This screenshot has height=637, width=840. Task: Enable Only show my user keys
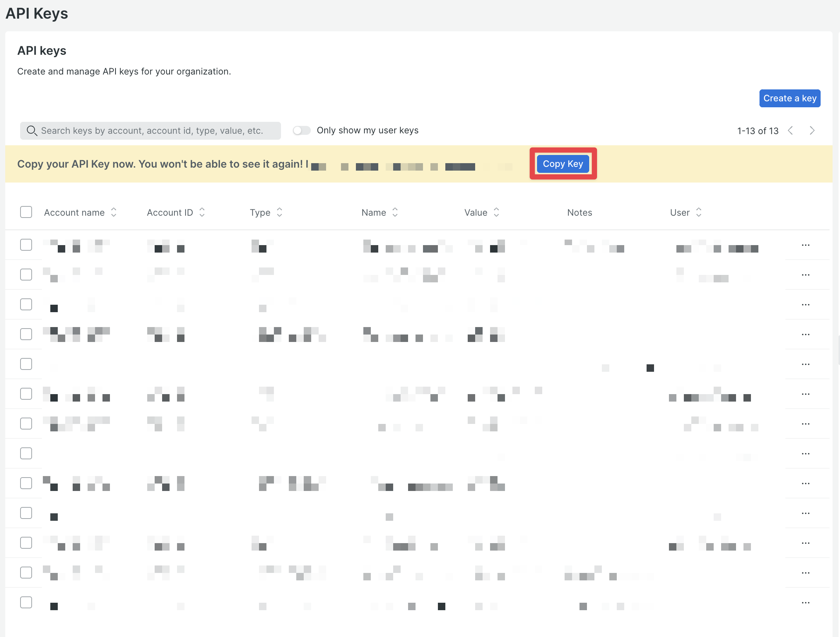[x=301, y=131]
